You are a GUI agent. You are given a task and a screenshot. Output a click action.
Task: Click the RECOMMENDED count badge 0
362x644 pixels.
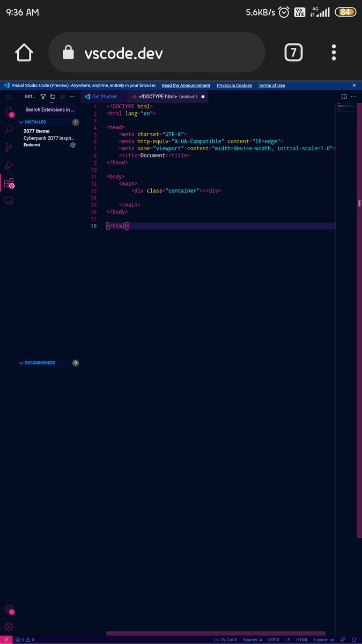pyautogui.click(x=76, y=363)
